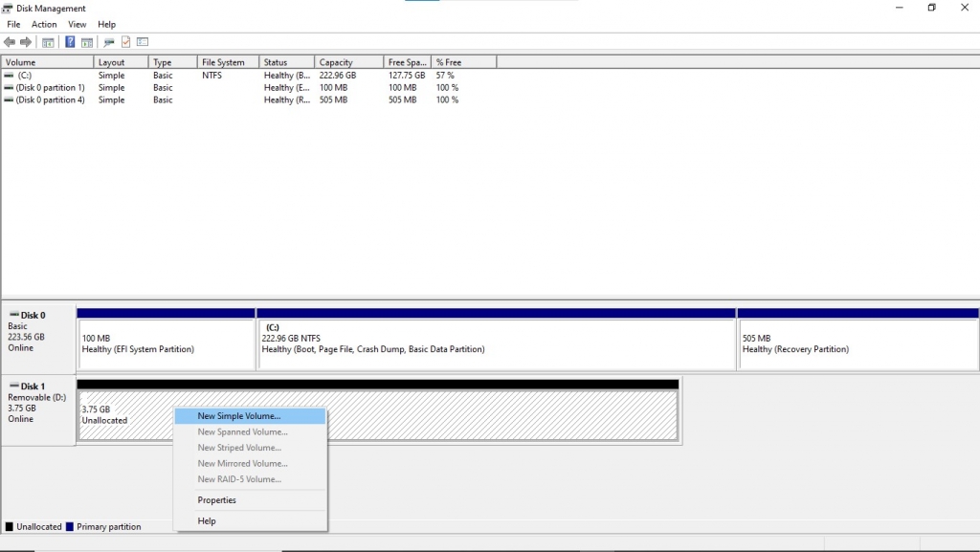The image size is (980, 552).
Task: Click Properties in the context menu
Action: click(216, 499)
